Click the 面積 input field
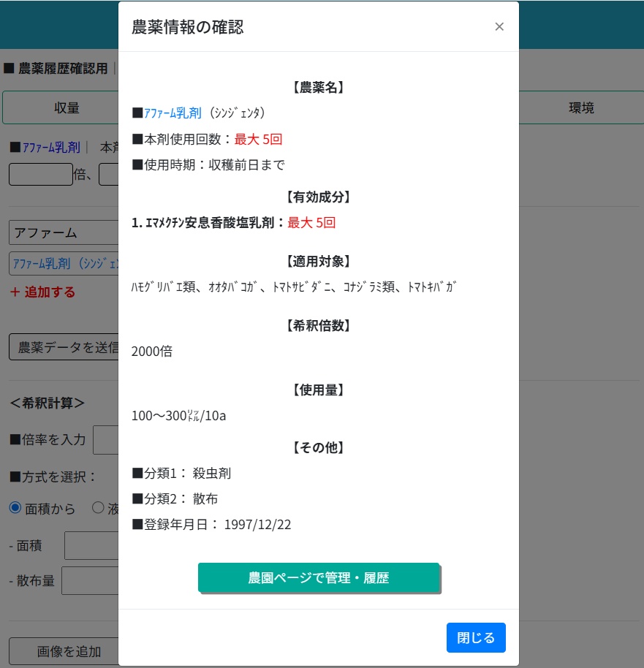The width and height of the screenshot is (644, 668). coord(91,545)
